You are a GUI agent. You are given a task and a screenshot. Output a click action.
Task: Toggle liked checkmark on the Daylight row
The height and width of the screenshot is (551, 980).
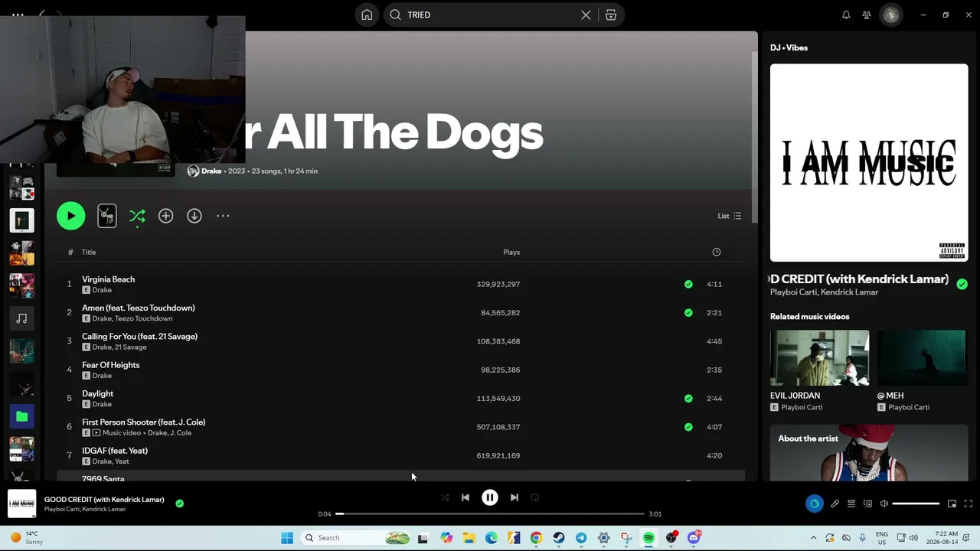coord(688,398)
